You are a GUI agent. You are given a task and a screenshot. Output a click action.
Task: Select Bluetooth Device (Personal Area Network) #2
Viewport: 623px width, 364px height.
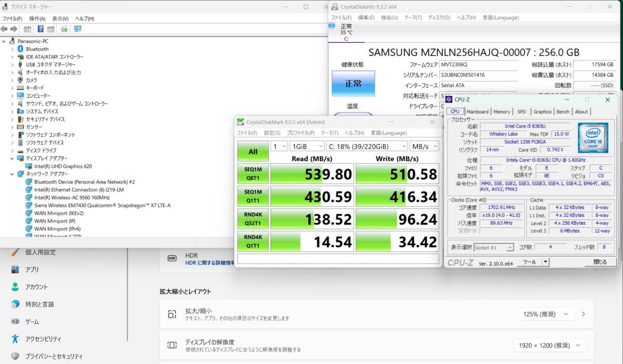[x=85, y=182]
